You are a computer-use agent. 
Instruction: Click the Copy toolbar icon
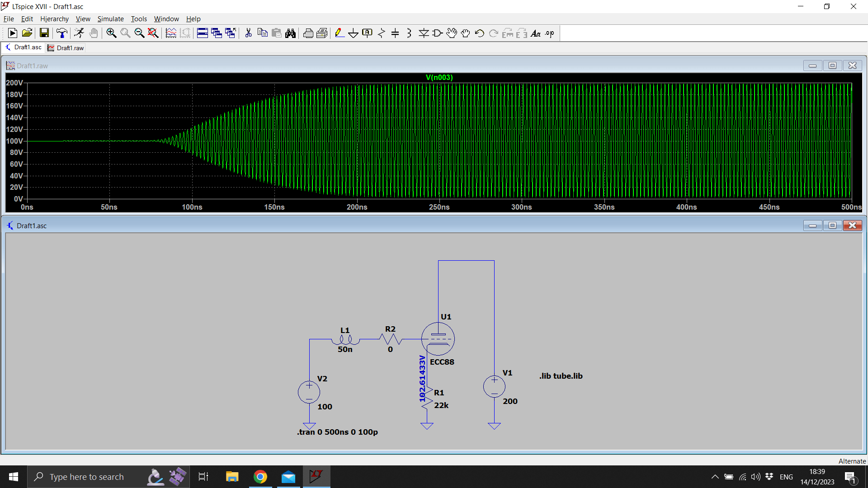tap(262, 33)
